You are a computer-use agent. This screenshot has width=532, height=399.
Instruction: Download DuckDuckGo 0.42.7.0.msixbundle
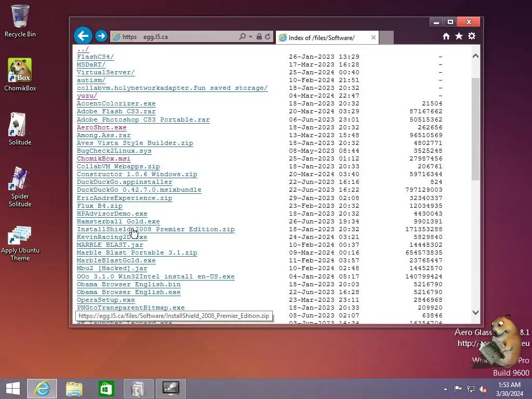point(139,190)
